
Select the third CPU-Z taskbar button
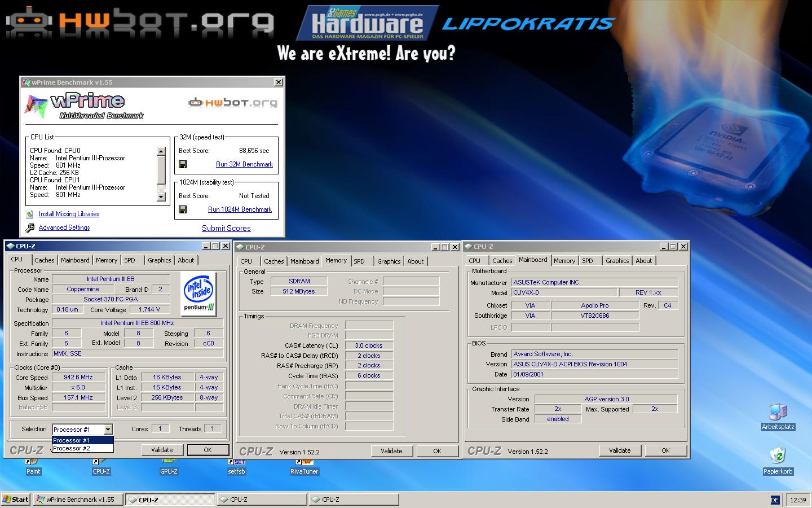click(x=354, y=500)
